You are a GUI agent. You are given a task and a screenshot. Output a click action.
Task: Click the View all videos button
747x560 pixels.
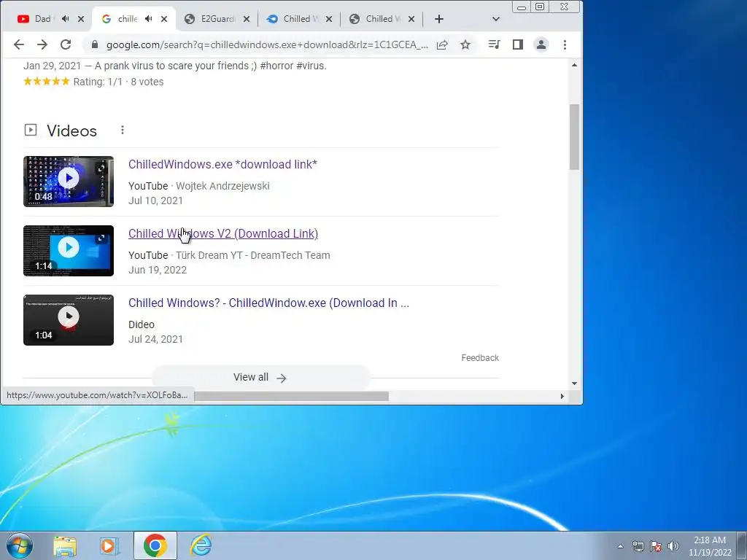pyautogui.click(x=260, y=377)
